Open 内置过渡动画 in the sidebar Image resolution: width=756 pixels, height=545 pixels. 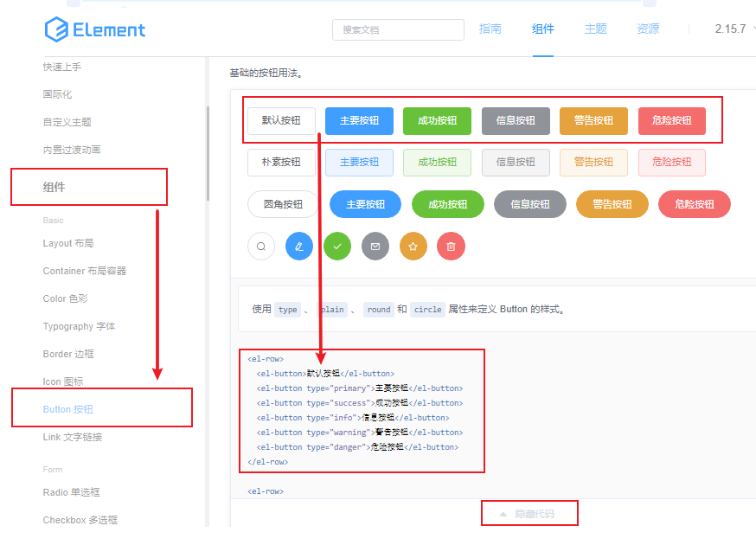[x=72, y=150]
